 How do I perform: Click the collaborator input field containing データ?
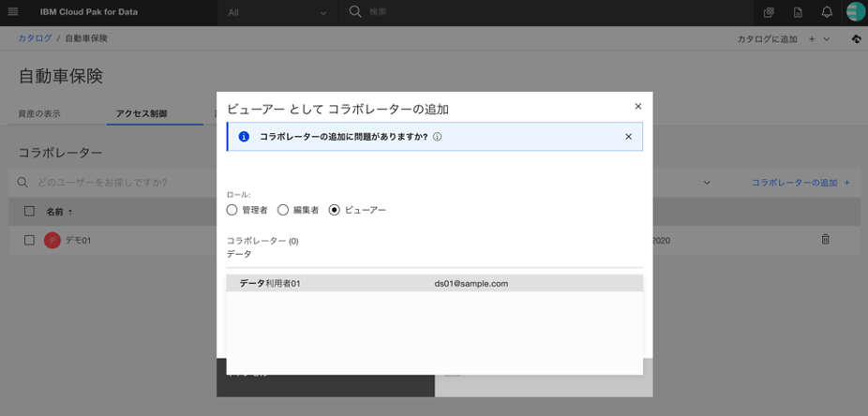(x=435, y=255)
